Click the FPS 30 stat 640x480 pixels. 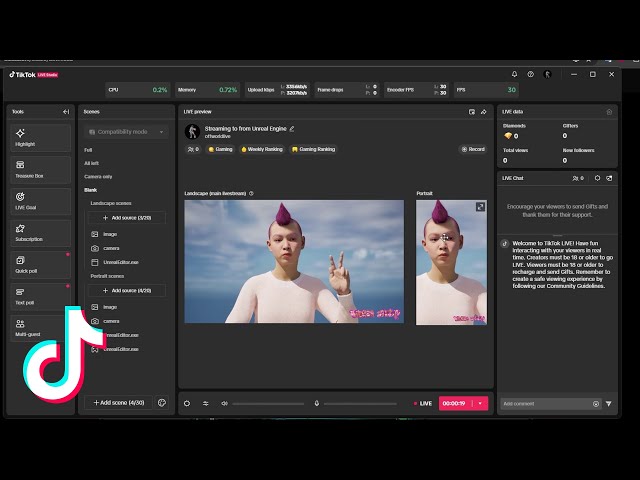(486, 90)
